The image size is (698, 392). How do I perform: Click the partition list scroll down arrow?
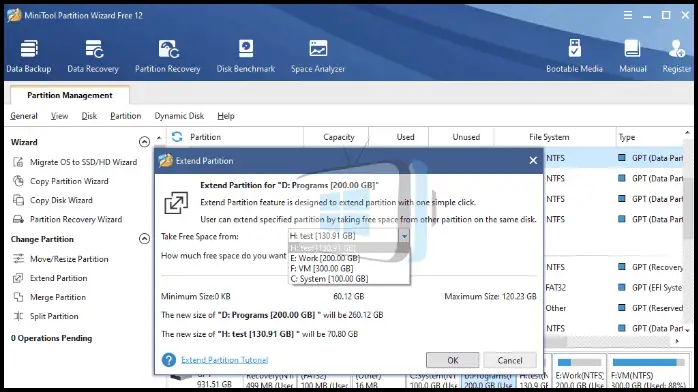pyautogui.click(x=688, y=330)
